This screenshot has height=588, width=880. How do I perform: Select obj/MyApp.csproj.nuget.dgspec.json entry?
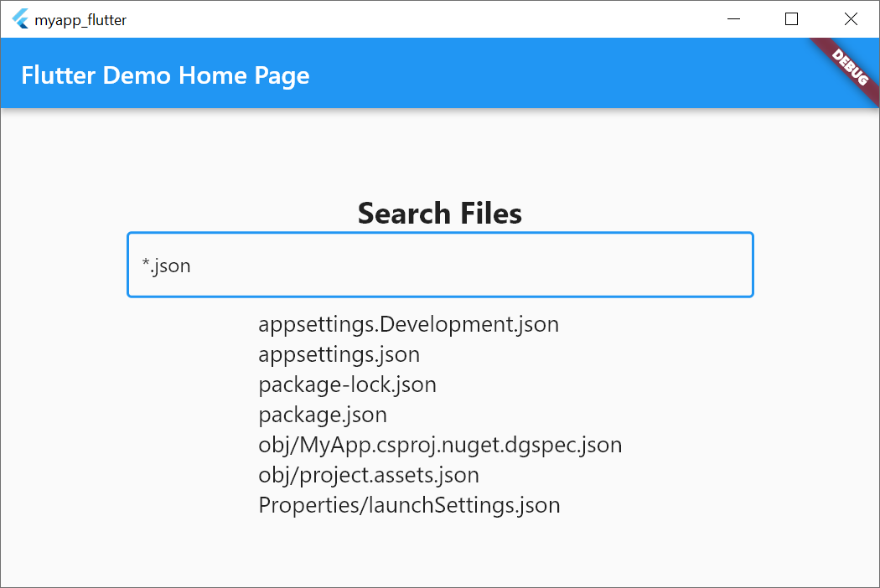pyautogui.click(x=440, y=446)
